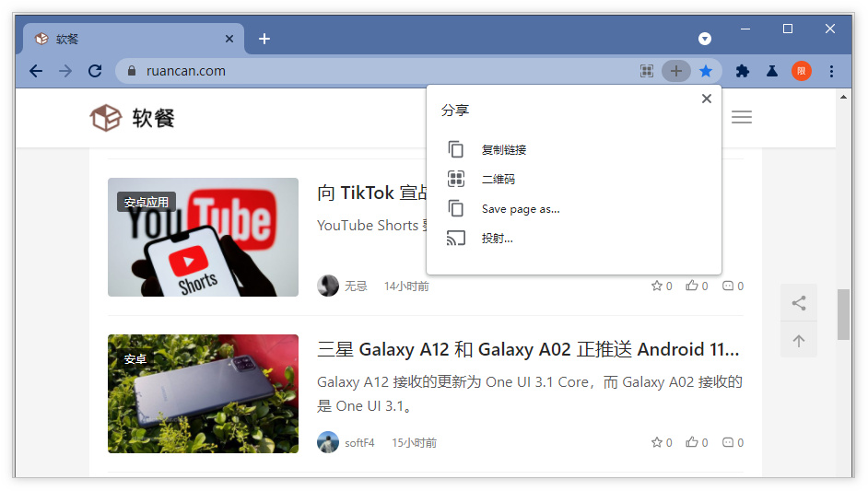Choose 二维码 option in share menu

[498, 180]
